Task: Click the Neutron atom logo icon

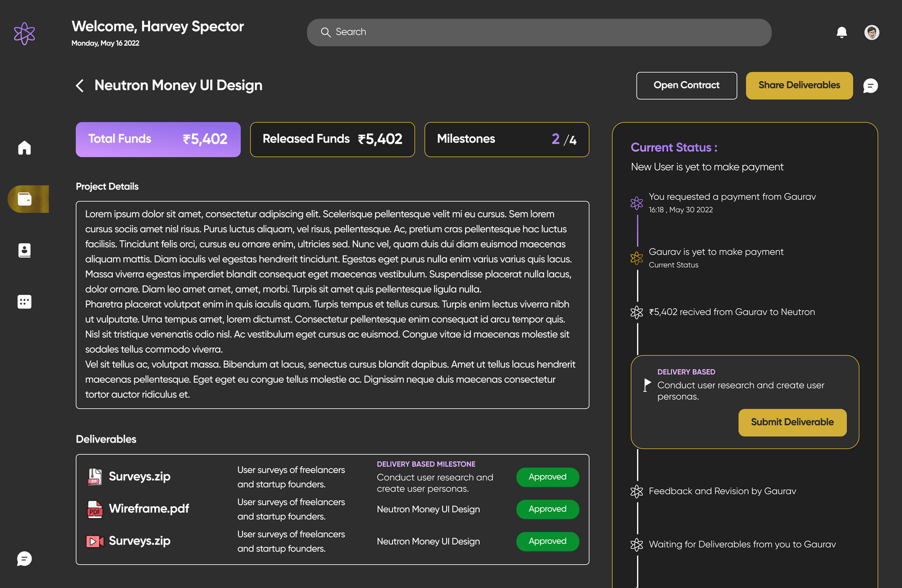Action: click(24, 34)
